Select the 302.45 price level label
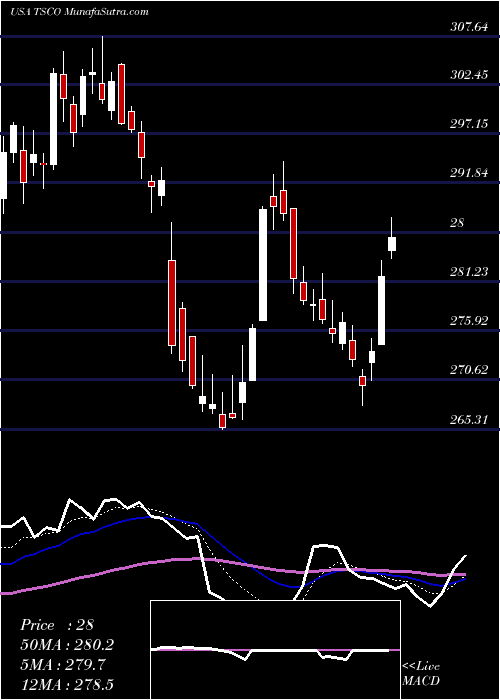Image resolution: width=500 pixels, height=700 pixels. tap(469, 75)
